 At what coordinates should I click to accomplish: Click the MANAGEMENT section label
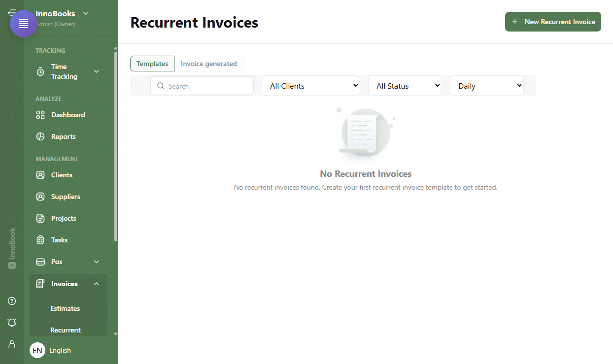click(x=57, y=159)
